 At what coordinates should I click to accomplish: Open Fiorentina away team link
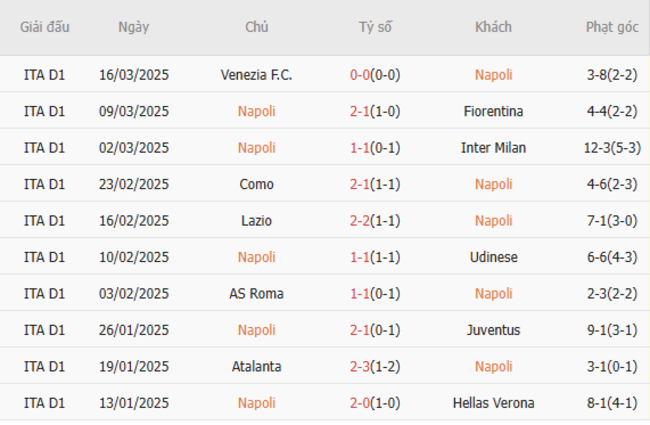click(x=493, y=111)
